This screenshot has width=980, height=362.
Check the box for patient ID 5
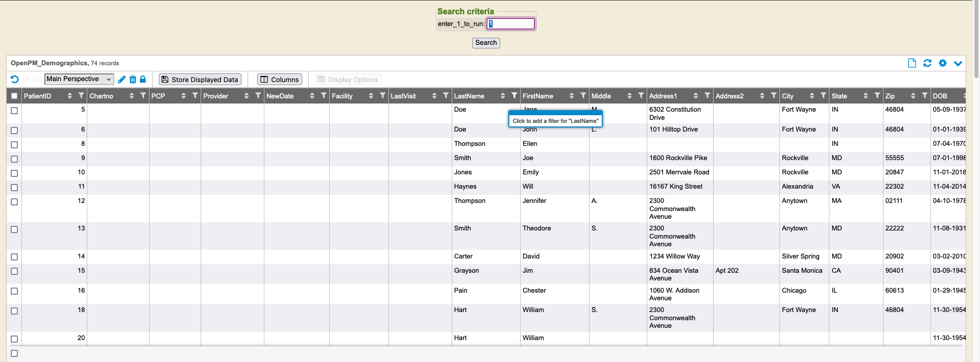click(x=14, y=111)
